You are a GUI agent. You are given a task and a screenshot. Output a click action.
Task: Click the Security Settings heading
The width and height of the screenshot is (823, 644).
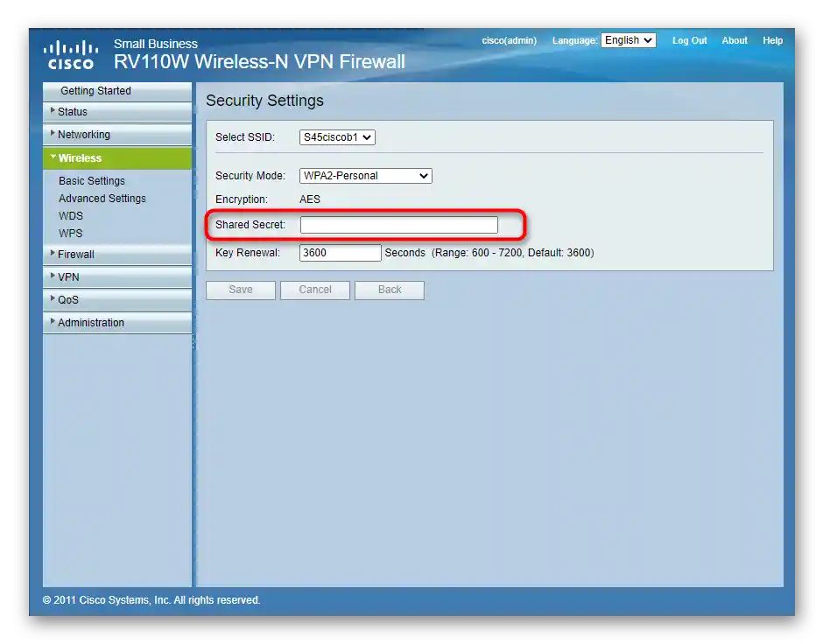tap(264, 101)
